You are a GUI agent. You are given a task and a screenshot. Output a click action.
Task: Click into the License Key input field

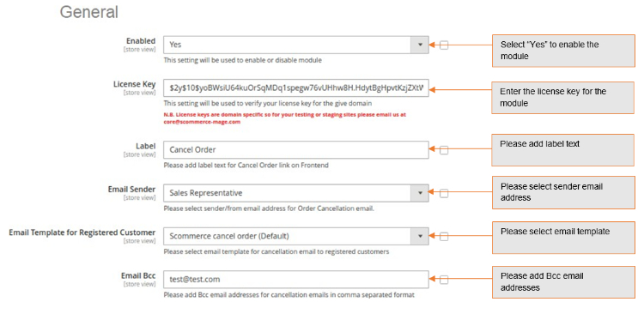pyautogui.click(x=296, y=88)
